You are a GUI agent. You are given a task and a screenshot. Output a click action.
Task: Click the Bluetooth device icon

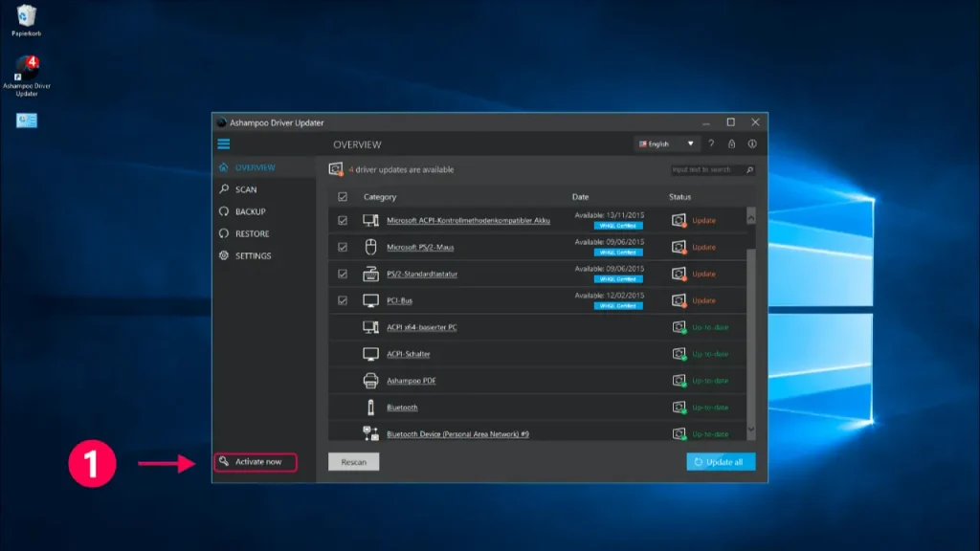(x=370, y=408)
